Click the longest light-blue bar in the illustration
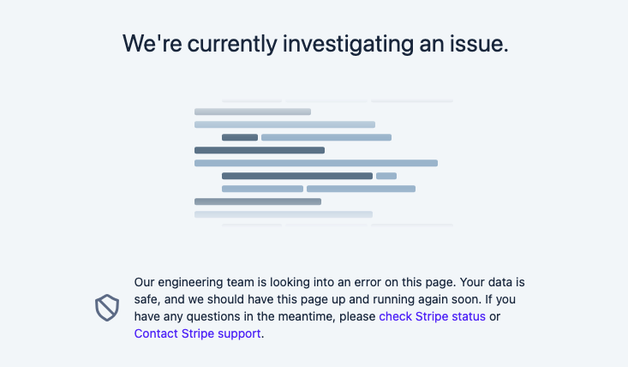Viewport: 628px width, 367px height. (316, 163)
